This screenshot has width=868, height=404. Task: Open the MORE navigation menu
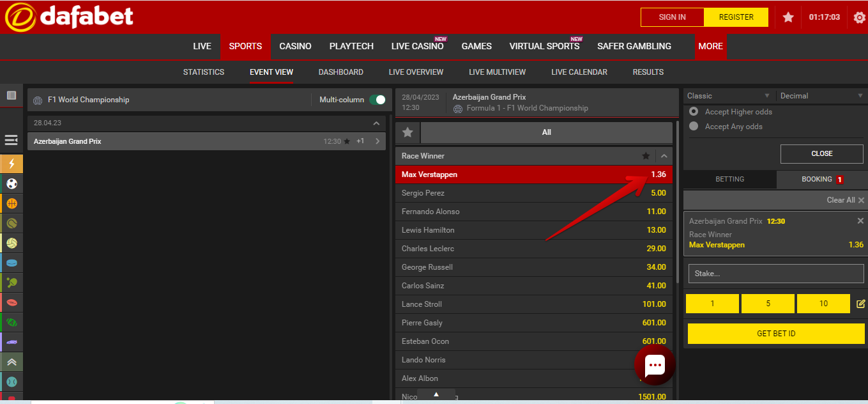[711, 46]
